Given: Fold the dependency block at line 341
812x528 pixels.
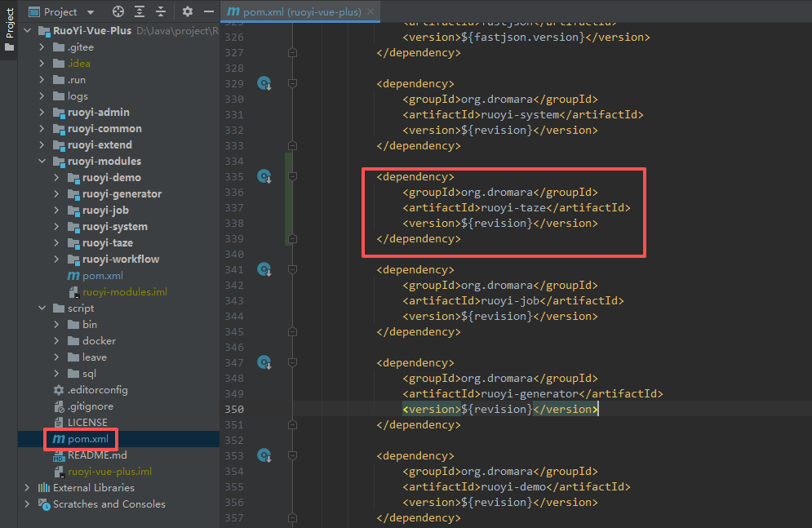Looking at the screenshot, I should pyautogui.click(x=293, y=269).
